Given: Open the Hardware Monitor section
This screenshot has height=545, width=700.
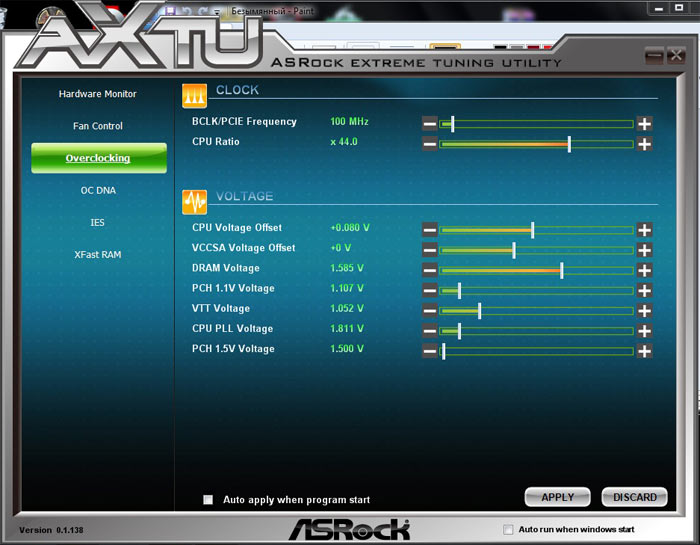Looking at the screenshot, I should coord(98,94).
